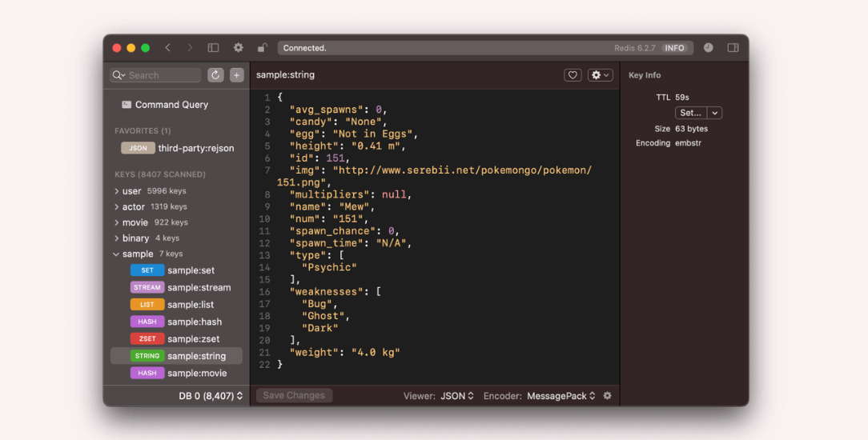Add a new key with plus button
This screenshot has width=868, height=440.
[236, 75]
